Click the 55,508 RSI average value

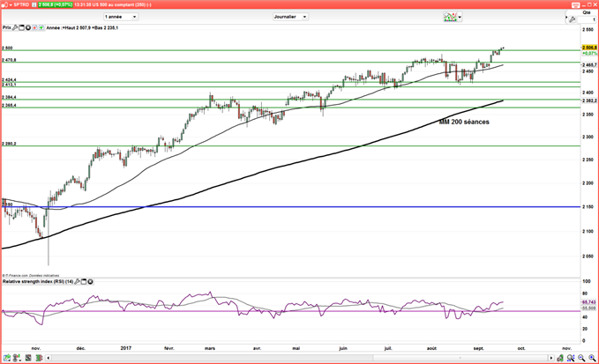pyautogui.click(x=589, y=308)
